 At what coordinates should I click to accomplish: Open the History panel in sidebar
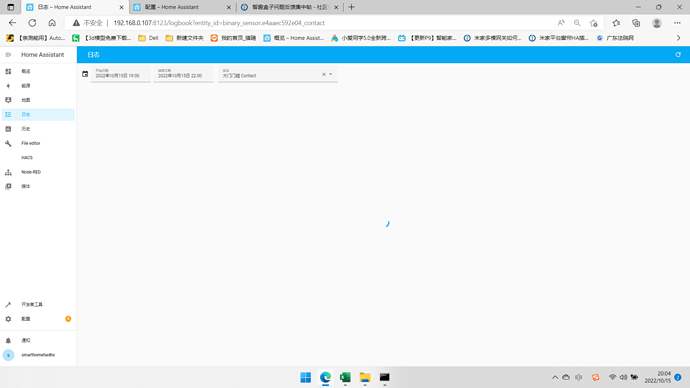pos(38,129)
